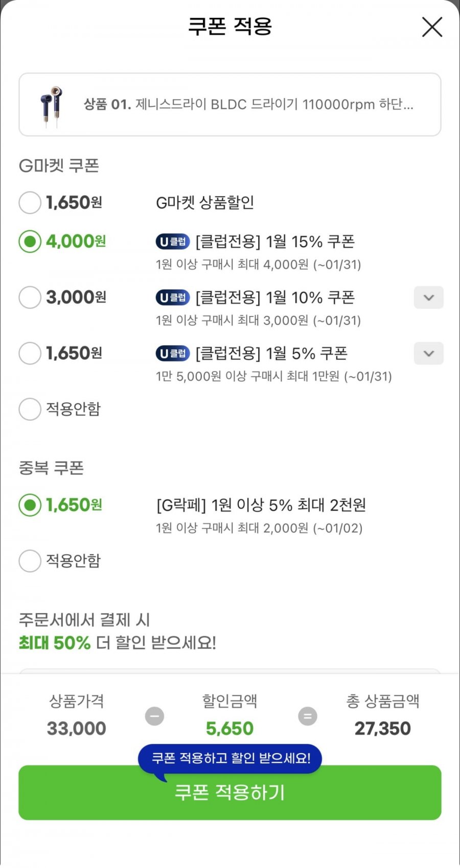
Task: Click the gray minus circle icon
Action: [x=154, y=716]
